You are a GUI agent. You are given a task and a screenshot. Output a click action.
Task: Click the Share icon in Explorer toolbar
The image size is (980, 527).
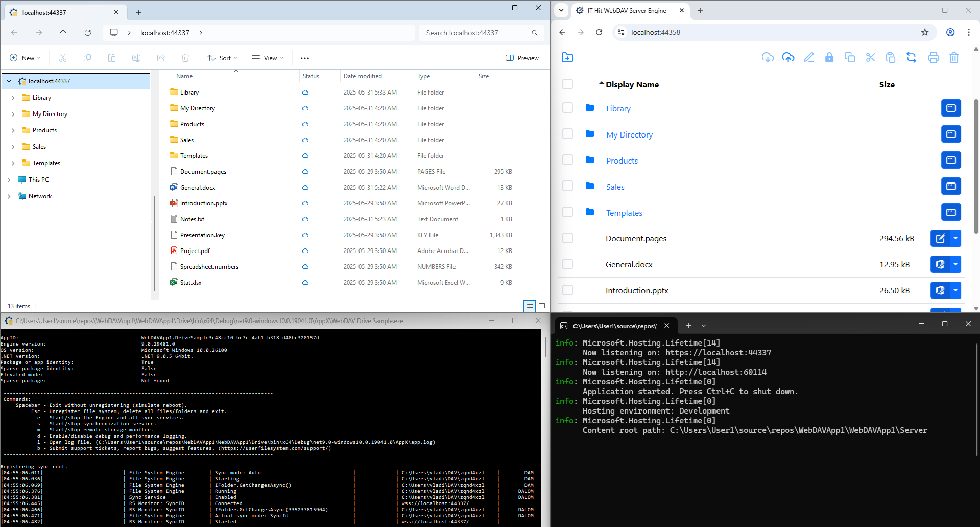(161, 58)
